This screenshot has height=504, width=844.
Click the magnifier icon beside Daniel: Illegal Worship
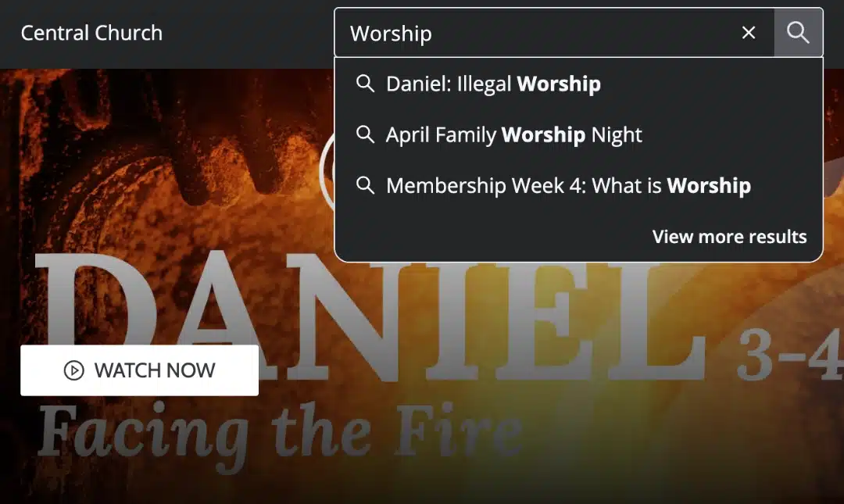365,84
